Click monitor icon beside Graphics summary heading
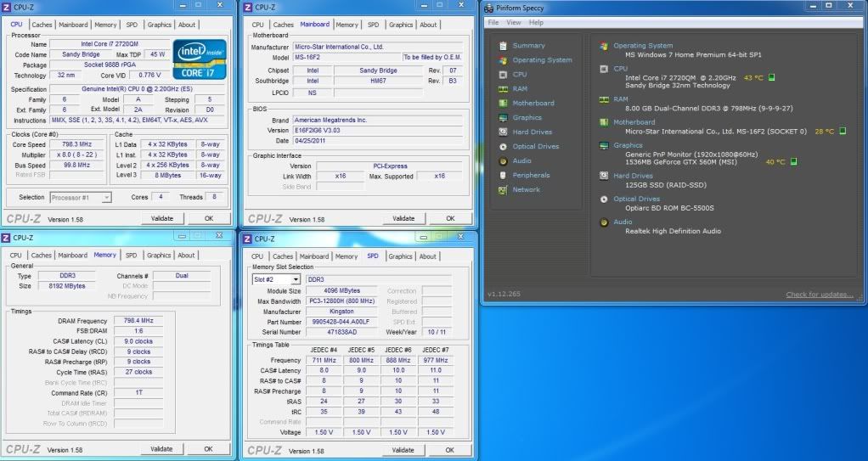This screenshot has width=868, height=461. pos(603,145)
